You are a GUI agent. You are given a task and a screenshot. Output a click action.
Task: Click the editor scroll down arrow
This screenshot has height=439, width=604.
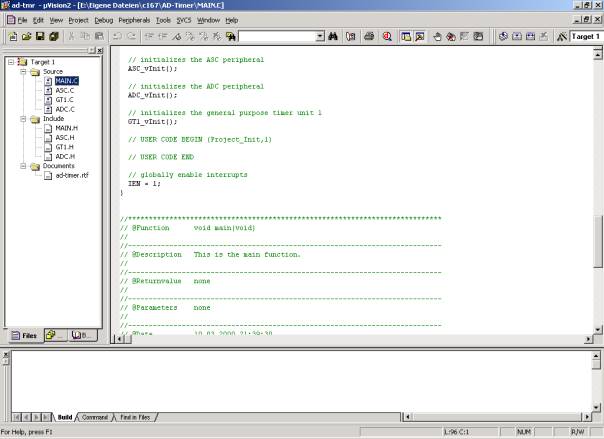coord(598,330)
